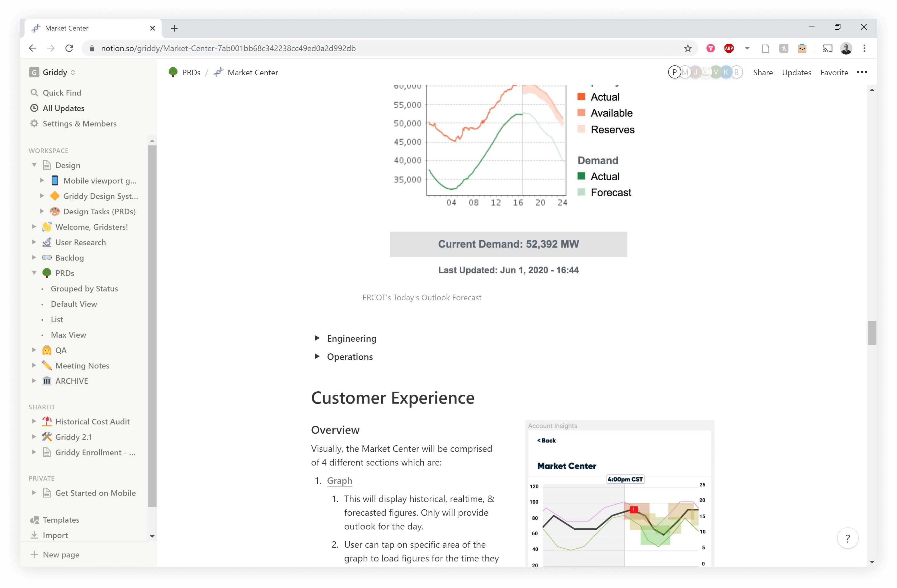Expand Welcome, Gridsters! page
897x588 pixels.
click(x=34, y=227)
